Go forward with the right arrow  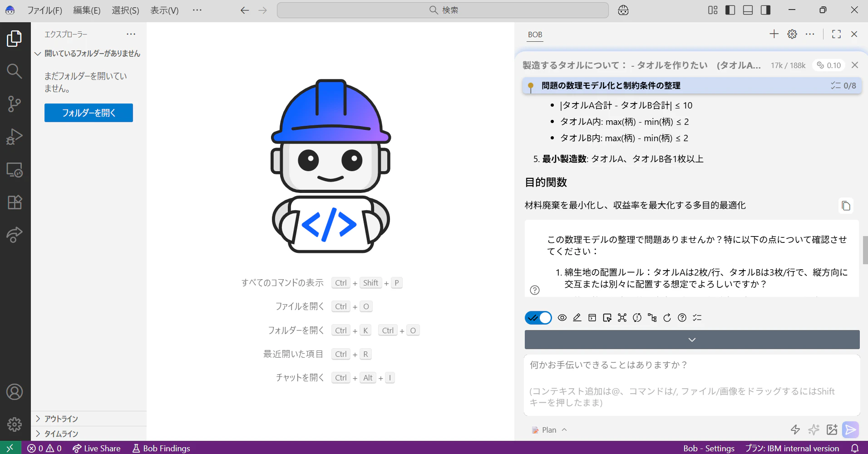coord(263,10)
